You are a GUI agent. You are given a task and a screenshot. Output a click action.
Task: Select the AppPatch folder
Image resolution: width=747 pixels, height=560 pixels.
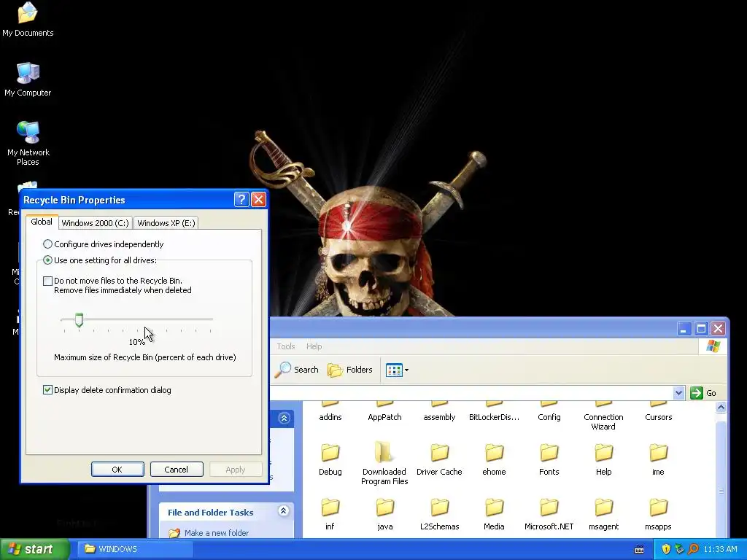384,412
